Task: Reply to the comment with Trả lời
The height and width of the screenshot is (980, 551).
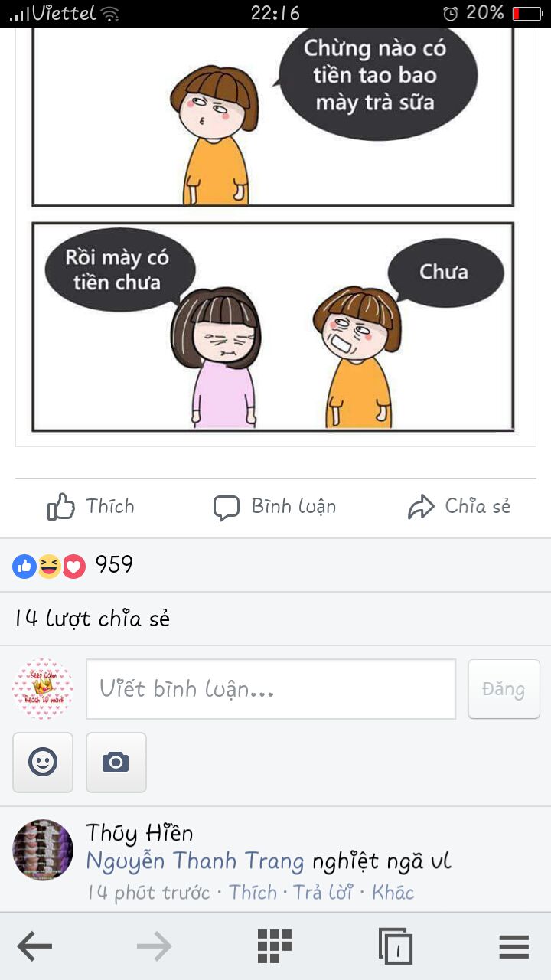Action: (323, 893)
